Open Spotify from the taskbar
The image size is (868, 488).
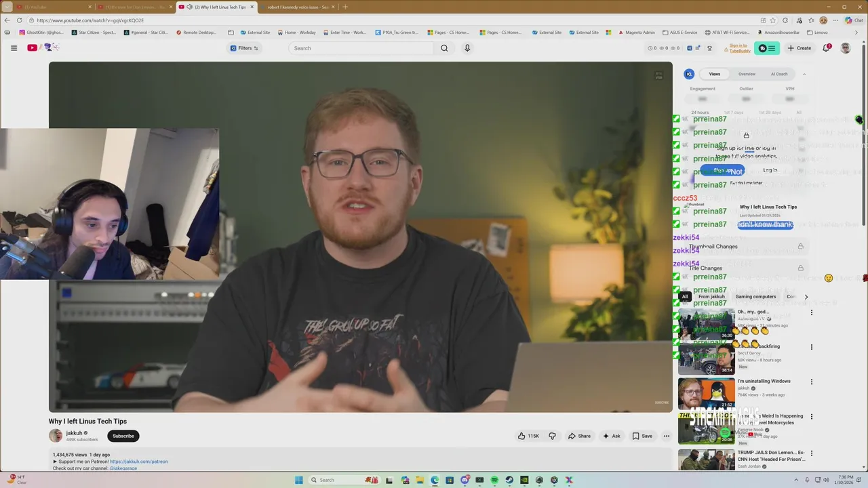tap(494, 480)
